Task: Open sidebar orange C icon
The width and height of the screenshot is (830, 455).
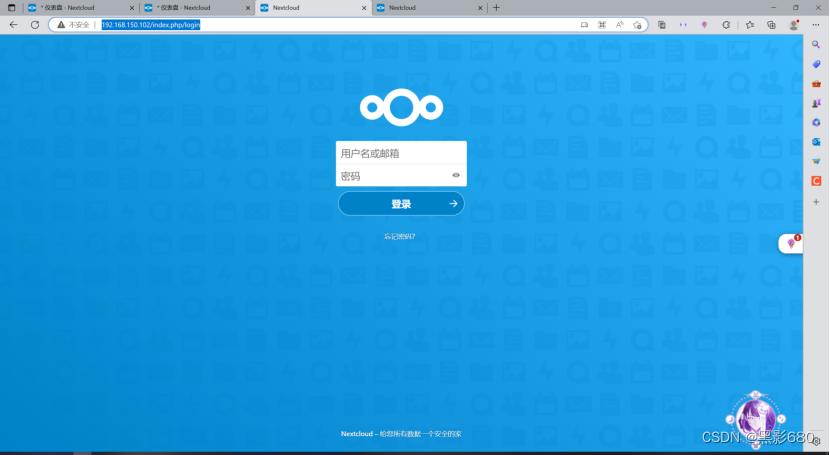Action: (x=816, y=181)
